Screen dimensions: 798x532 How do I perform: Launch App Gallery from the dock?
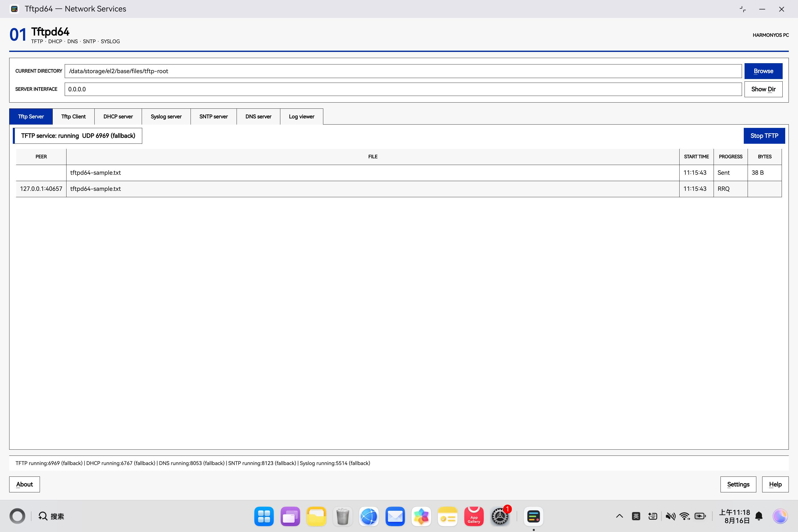pos(474,516)
